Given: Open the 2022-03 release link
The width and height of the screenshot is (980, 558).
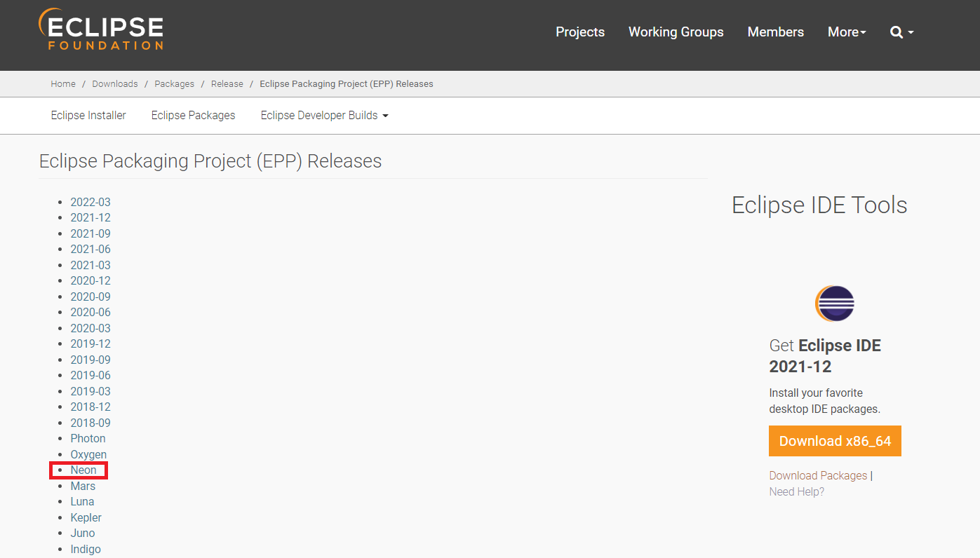Looking at the screenshot, I should [90, 202].
